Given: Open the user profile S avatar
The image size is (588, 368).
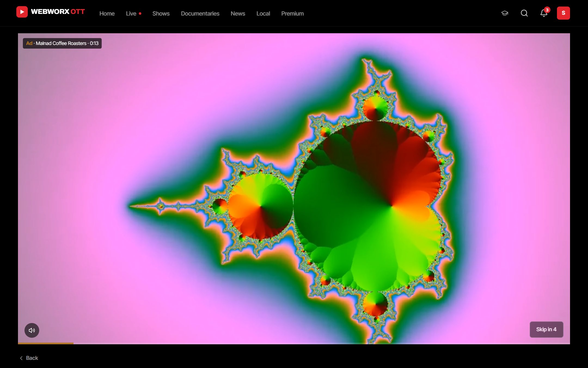Looking at the screenshot, I should (x=563, y=13).
